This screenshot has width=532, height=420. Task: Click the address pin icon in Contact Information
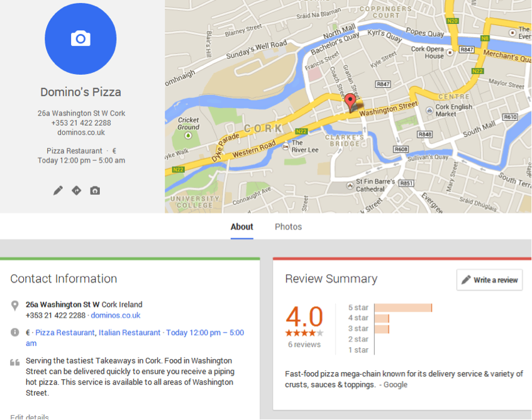click(x=15, y=306)
